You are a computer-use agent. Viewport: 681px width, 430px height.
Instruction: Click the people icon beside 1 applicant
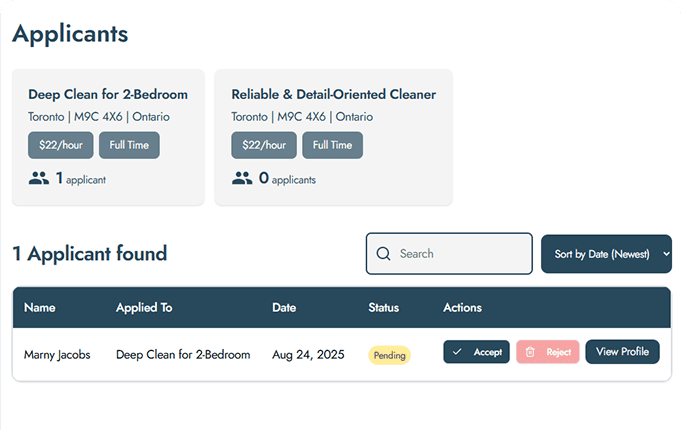pos(39,179)
